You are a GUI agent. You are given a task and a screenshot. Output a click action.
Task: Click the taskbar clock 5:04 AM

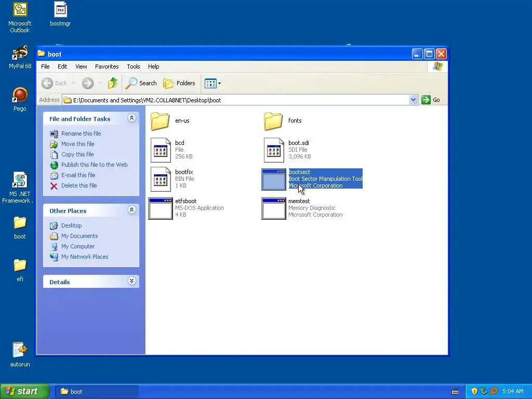(x=513, y=391)
